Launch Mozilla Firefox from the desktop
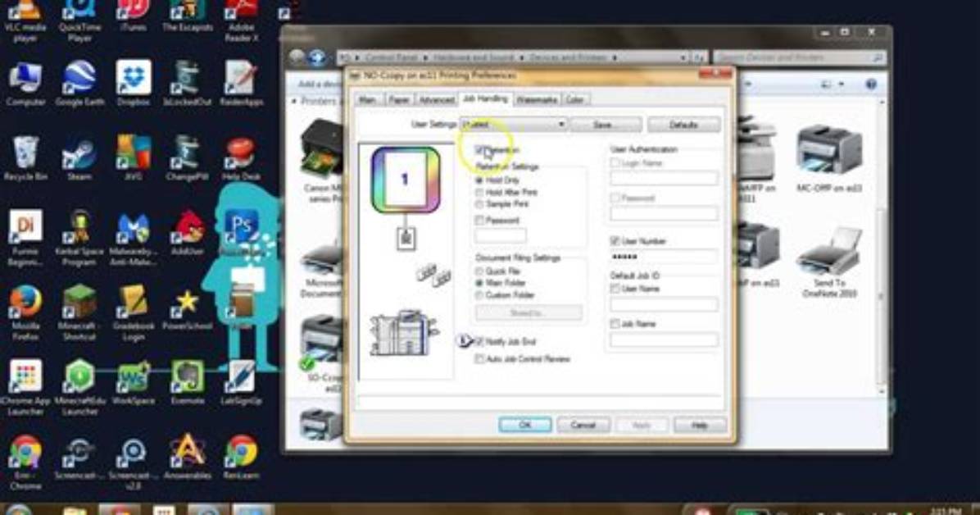Image resolution: width=980 pixels, height=515 pixels. pyautogui.click(x=25, y=313)
